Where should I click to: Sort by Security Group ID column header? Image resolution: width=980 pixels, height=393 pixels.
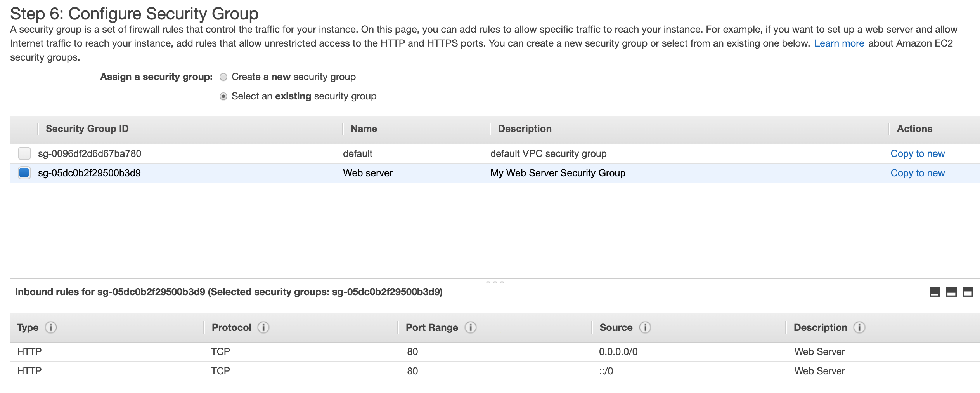pos(87,129)
